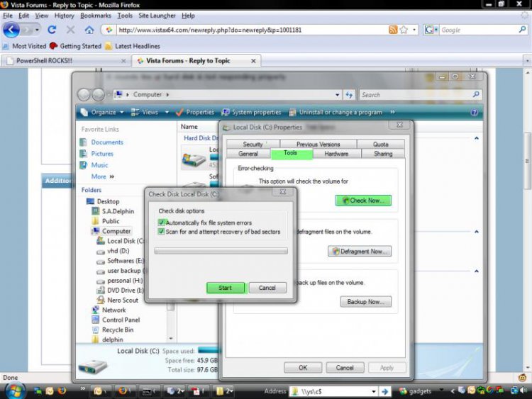The width and height of the screenshot is (532, 399).
Task: Open Music favorite link
Action: 99,165
